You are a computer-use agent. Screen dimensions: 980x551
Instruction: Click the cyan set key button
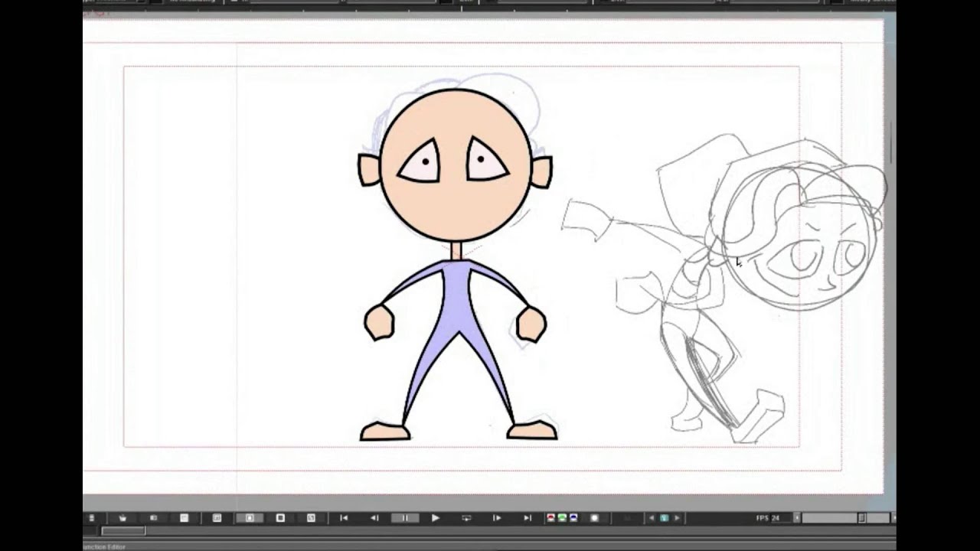click(x=664, y=518)
